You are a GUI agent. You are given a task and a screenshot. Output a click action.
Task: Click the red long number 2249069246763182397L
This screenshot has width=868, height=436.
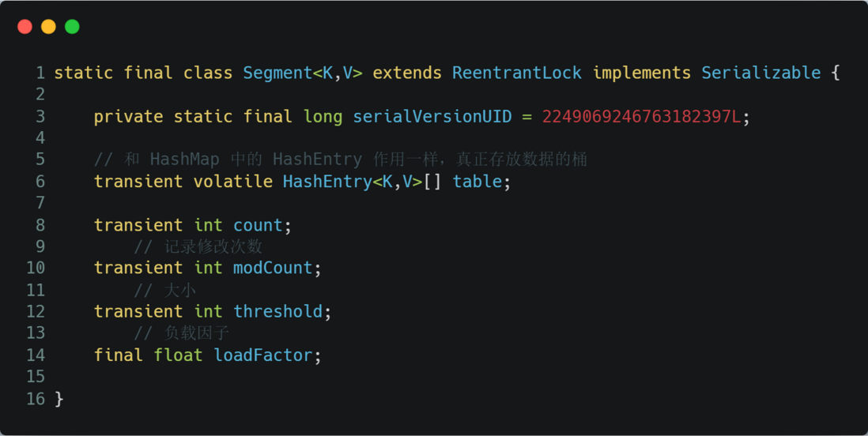coord(642,117)
